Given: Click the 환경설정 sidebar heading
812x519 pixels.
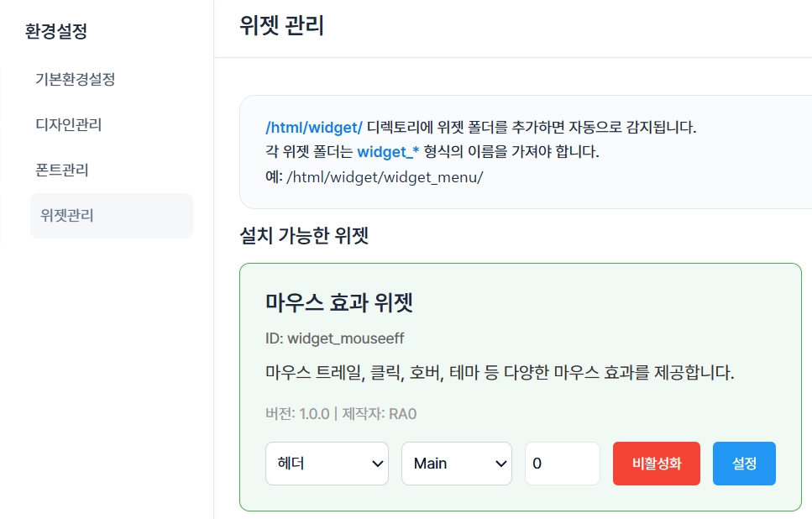Looking at the screenshot, I should coord(56,32).
